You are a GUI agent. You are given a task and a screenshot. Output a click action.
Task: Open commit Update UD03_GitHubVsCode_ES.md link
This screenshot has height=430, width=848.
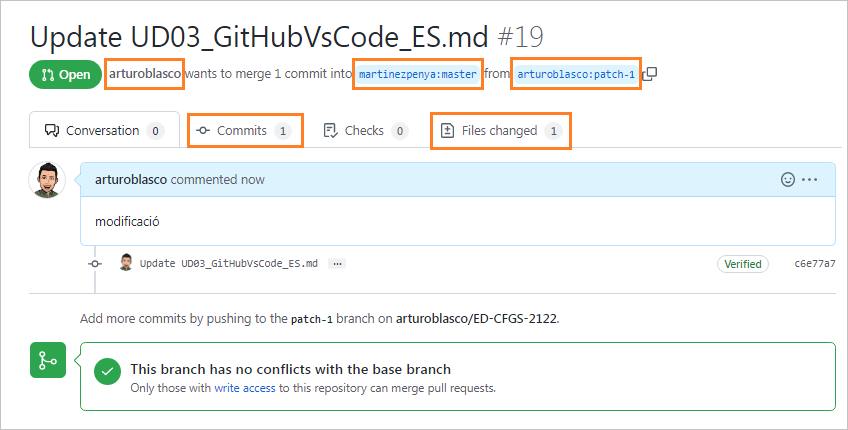click(229, 263)
